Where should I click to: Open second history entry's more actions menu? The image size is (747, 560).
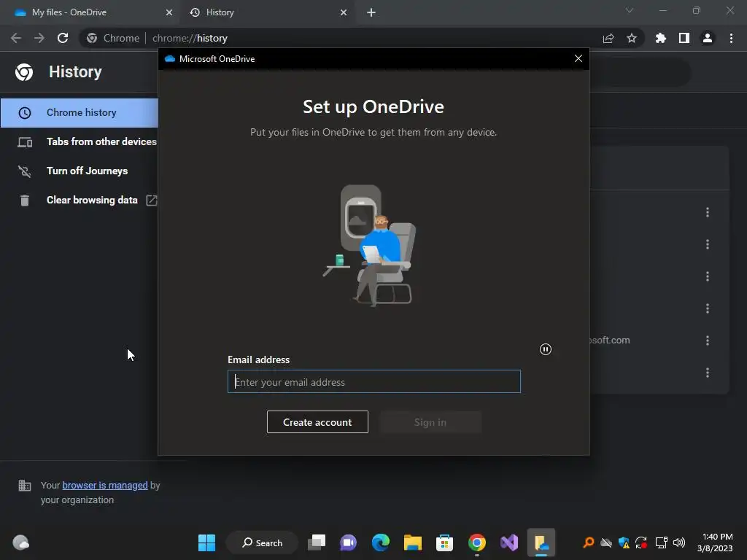pos(708,244)
